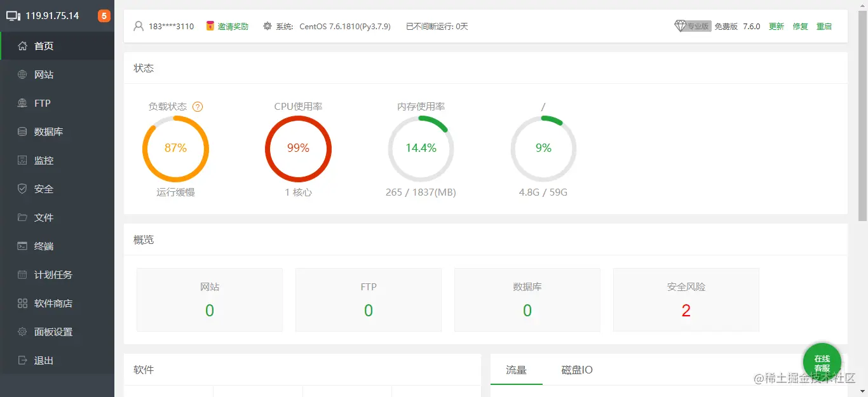Click the monitor icon next to server IP
Viewport: 868px width, 397px height.
[13, 16]
